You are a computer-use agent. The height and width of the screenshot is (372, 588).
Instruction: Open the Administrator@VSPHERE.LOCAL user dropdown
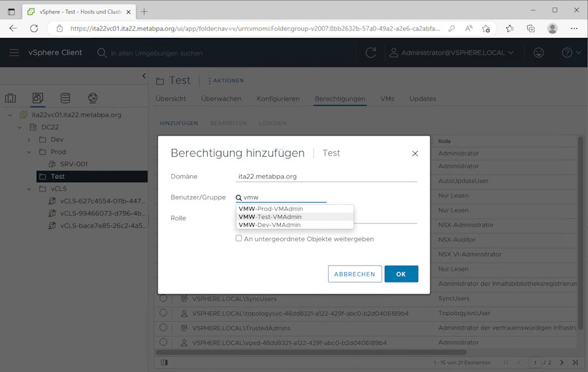(451, 52)
